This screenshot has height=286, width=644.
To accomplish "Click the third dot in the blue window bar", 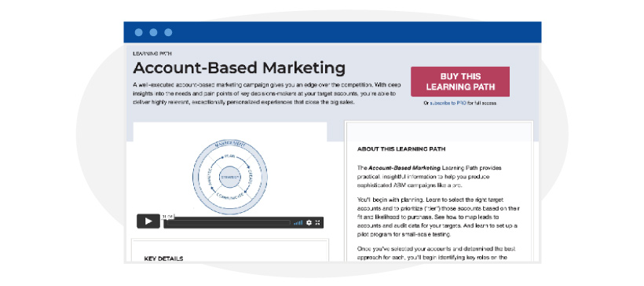I will 168,32.
